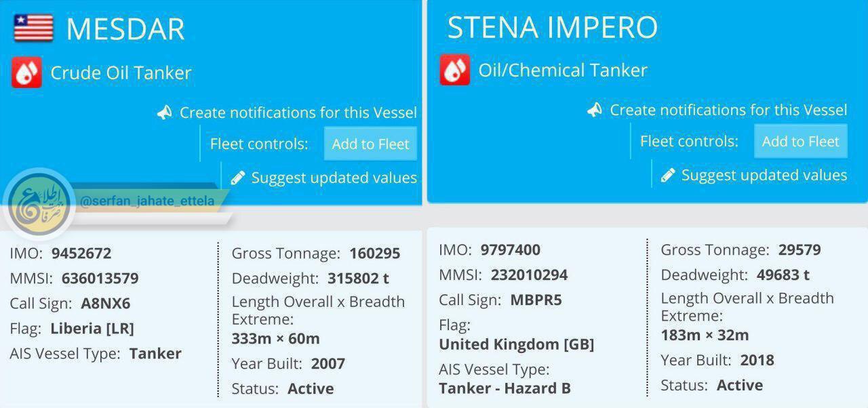Click the @serfan_jahate_ettela handle
868x408 pixels.
tap(146, 201)
